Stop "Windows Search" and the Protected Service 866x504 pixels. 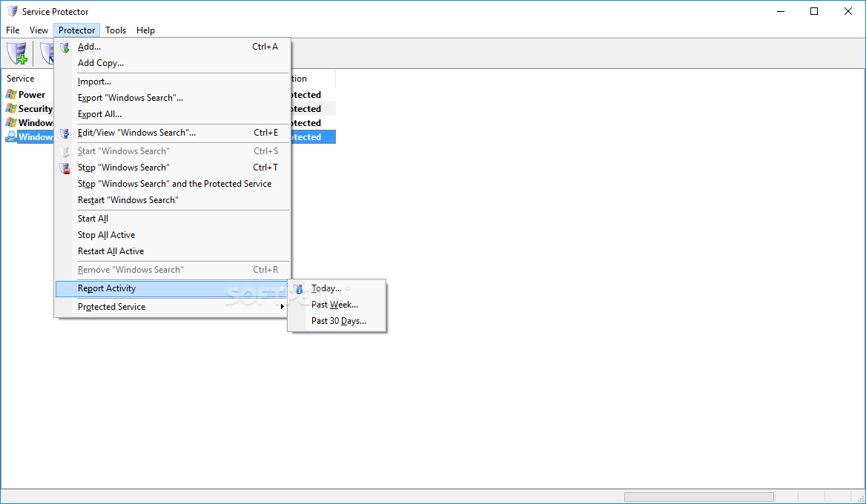[x=173, y=184]
